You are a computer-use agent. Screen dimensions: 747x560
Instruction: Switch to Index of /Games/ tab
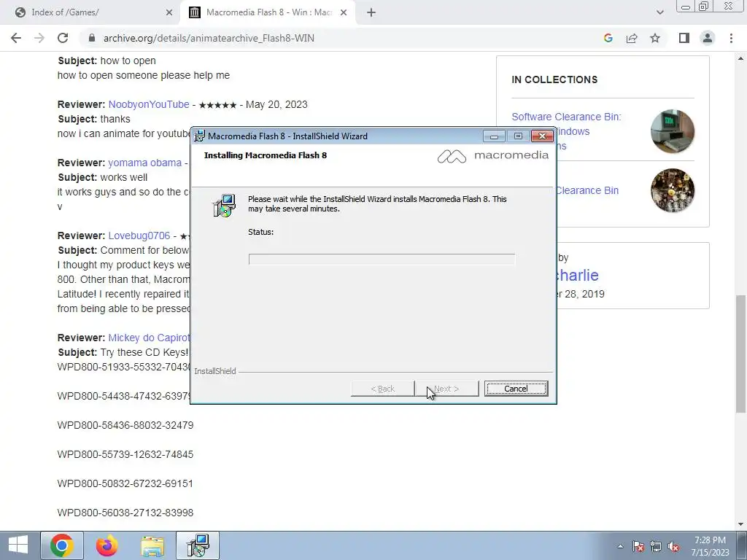[90, 13]
